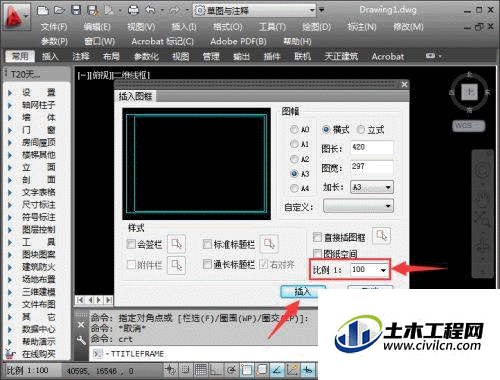
Task: Switch to the 注释 ribbon tab
Action: pos(81,56)
